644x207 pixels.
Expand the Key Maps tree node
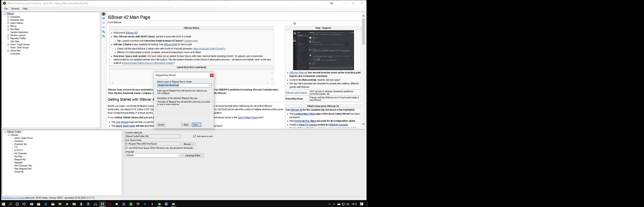tap(8, 29)
